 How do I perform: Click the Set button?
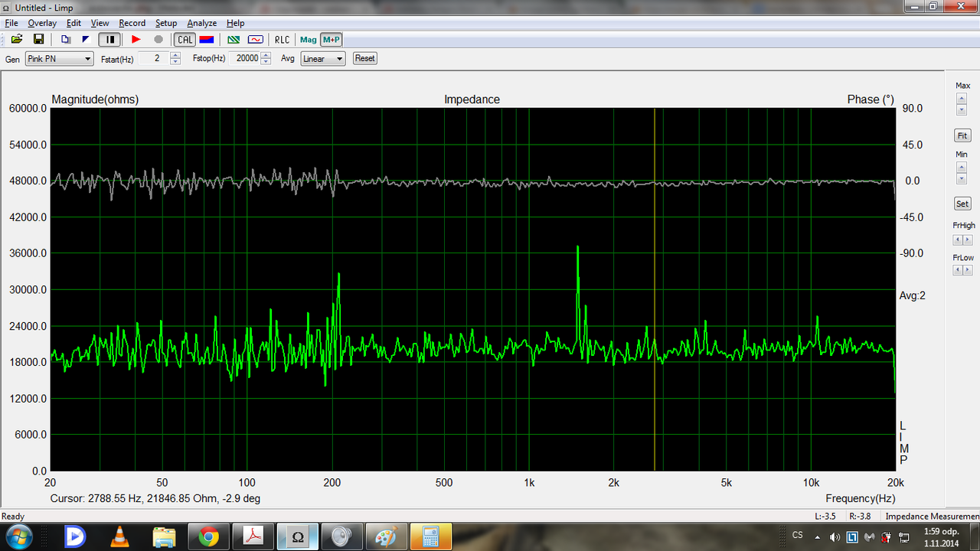pyautogui.click(x=962, y=204)
